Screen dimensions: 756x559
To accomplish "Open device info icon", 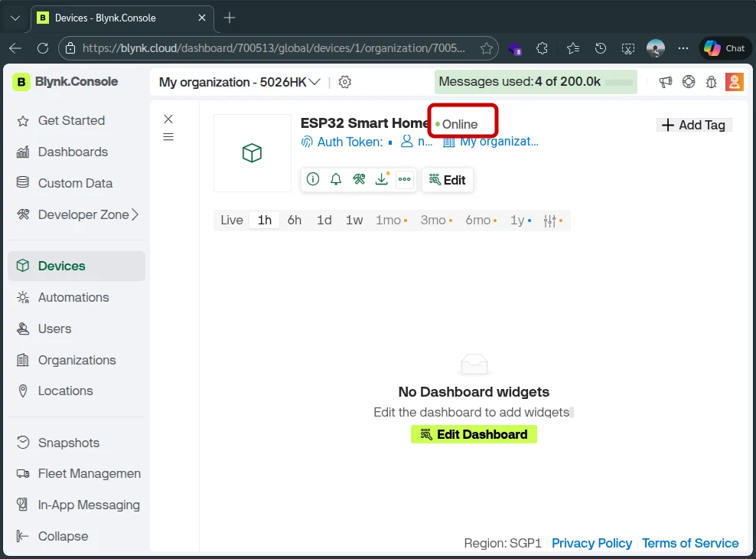I will (x=313, y=179).
